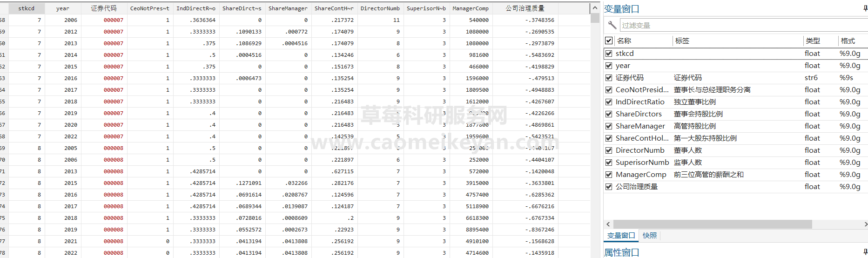Uncheck the ShareManager variable checkbox

pyautogui.click(x=609, y=126)
